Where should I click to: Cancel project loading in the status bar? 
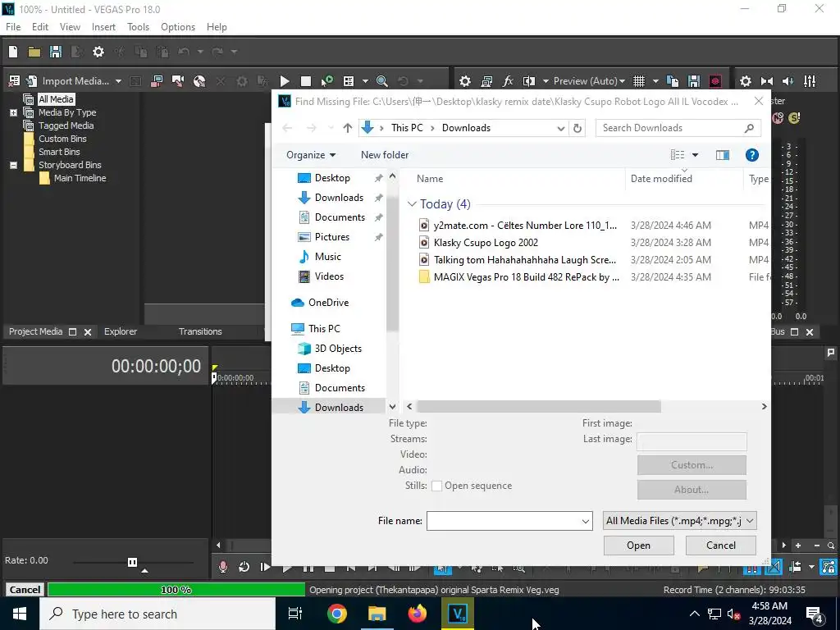[x=25, y=590]
